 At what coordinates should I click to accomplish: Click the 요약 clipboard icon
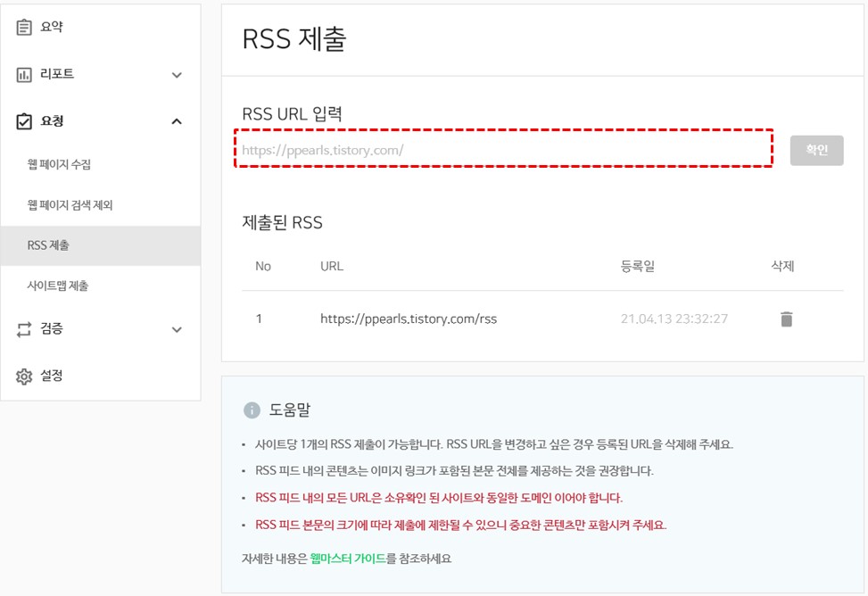(24, 27)
